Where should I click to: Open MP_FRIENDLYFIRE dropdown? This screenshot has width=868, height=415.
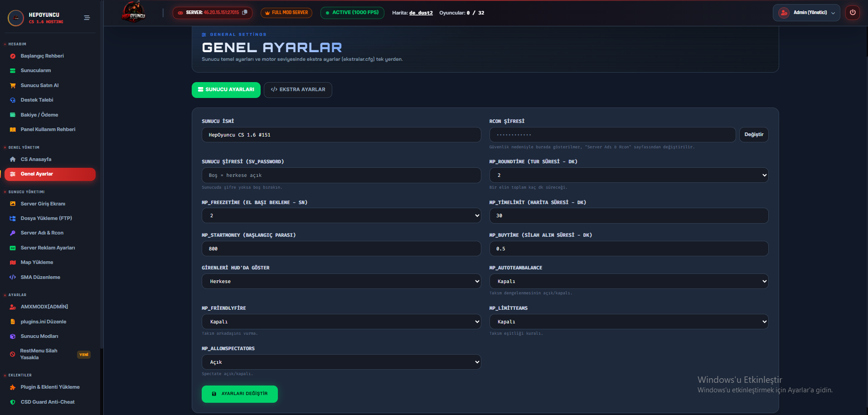tap(341, 322)
